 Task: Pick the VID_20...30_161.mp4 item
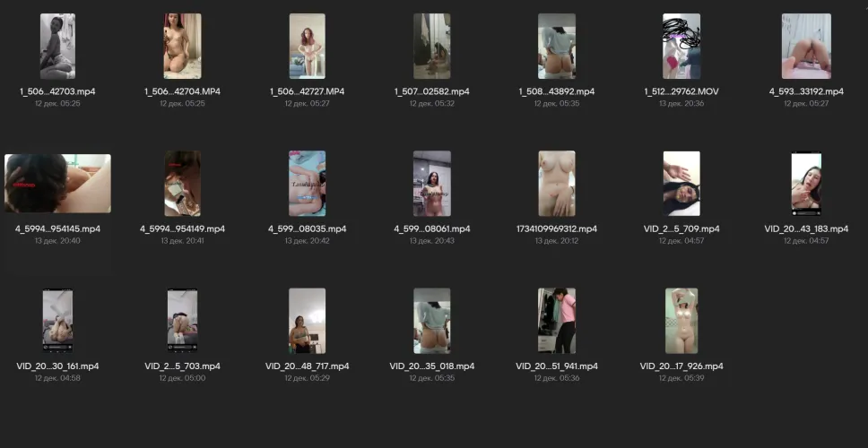57,321
